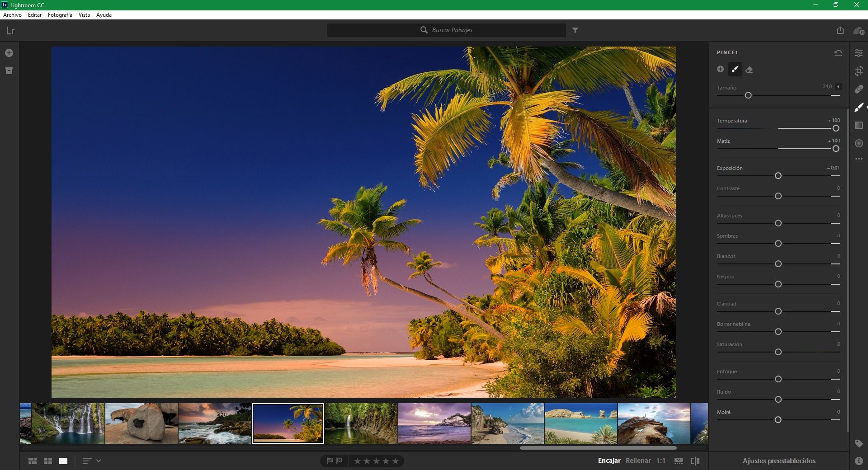
Task: Flag photo as picked
Action: point(330,461)
